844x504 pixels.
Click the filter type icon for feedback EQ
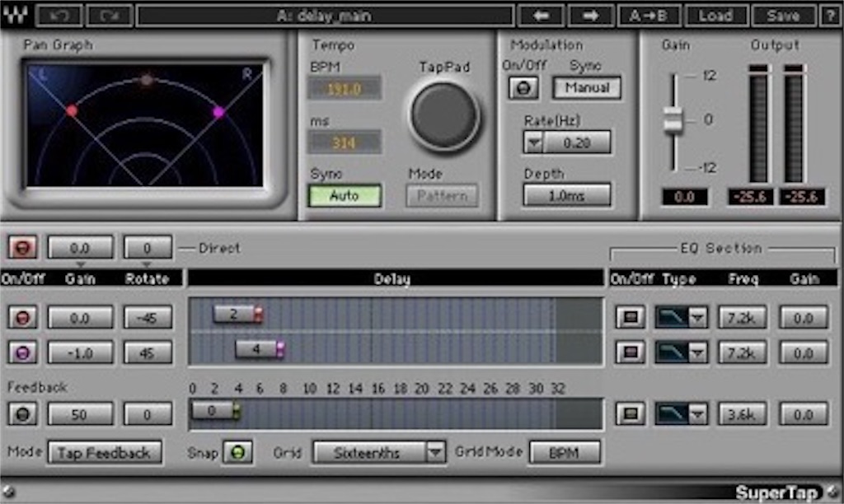[671, 414]
